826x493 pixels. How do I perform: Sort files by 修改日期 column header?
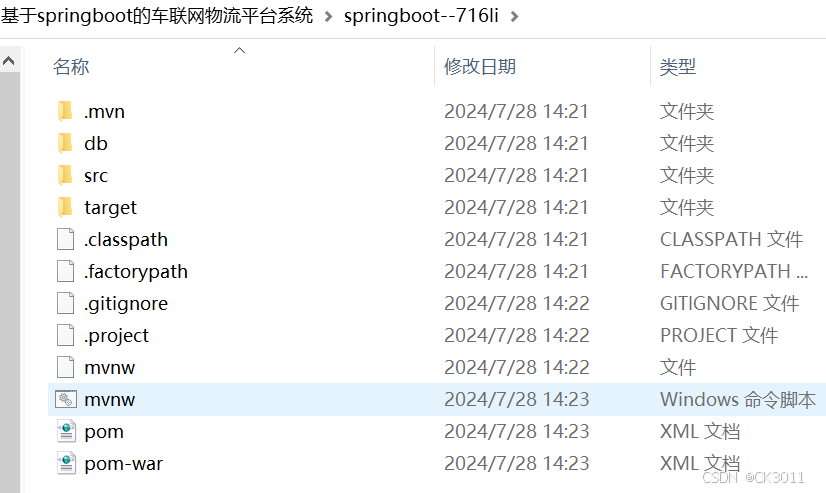[x=480, y=67]
